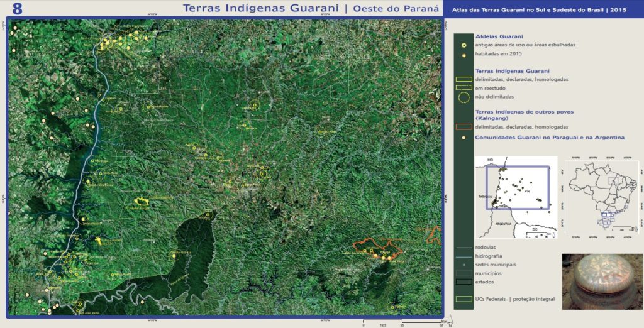The height and width of the screenshot is (328, 644).
Task: Click the text antigas áreas de uso ou áreas esbulhadas
Action: [x=525, y=45]
